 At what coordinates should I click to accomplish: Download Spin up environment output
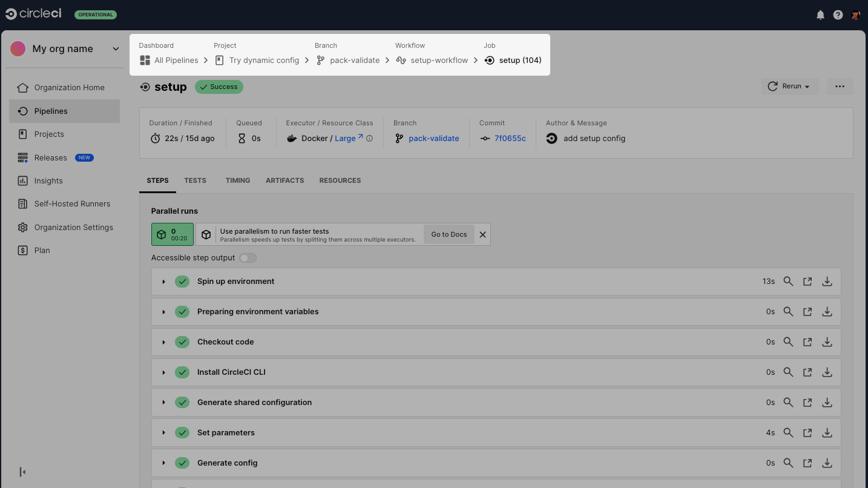pos(827,282)
